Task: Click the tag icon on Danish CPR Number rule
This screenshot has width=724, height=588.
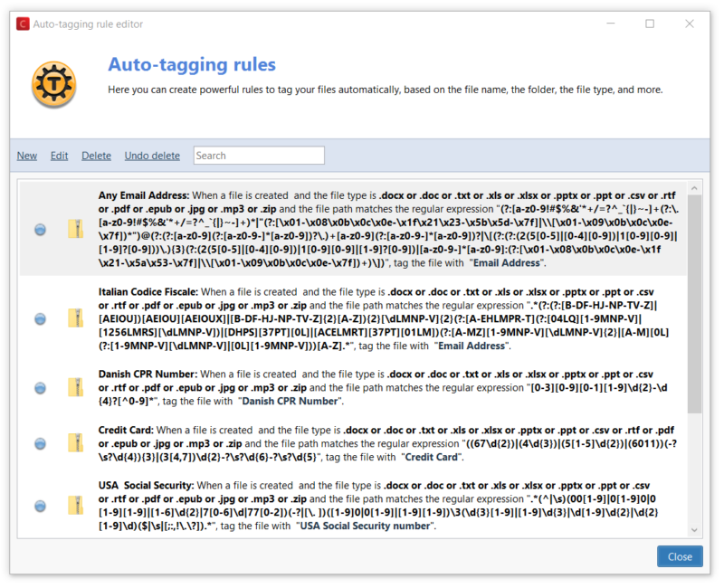Action: 76,389
